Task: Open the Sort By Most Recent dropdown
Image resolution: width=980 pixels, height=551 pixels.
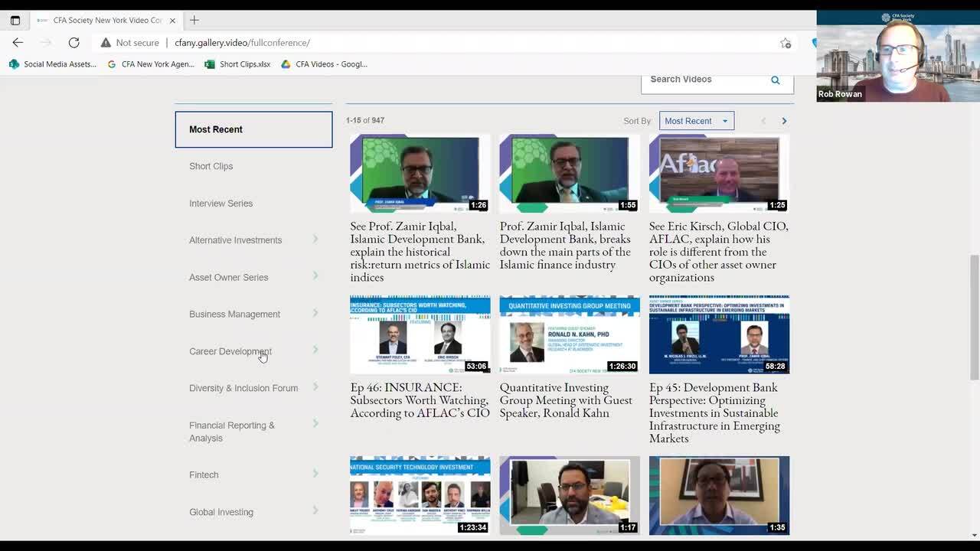Action: pyautogui.click(x=697, y=121)
